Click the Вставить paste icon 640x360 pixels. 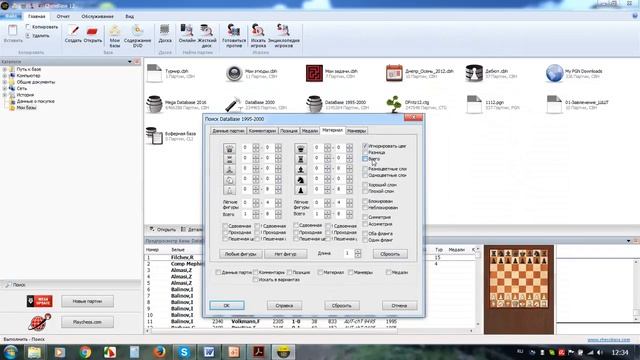coord(13,34)
